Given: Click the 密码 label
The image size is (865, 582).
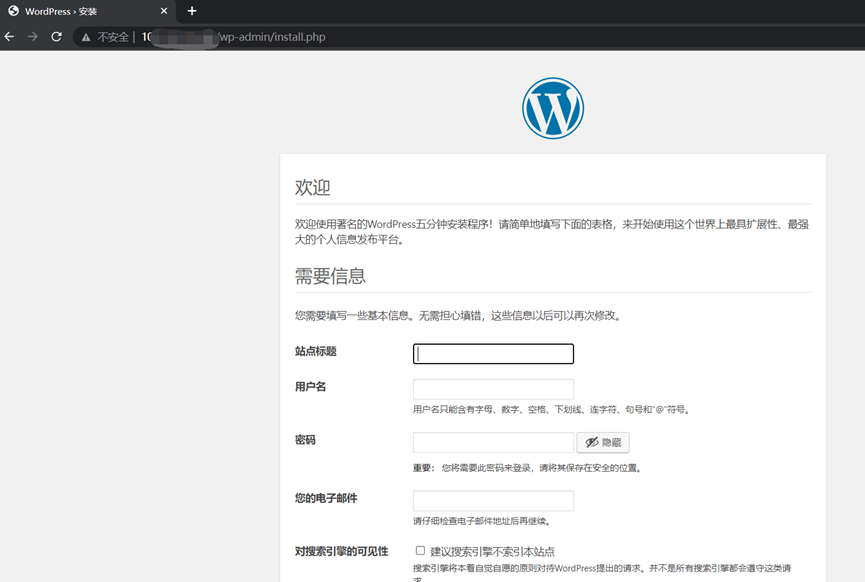Looking at the screenshot, I should [305, 440].
